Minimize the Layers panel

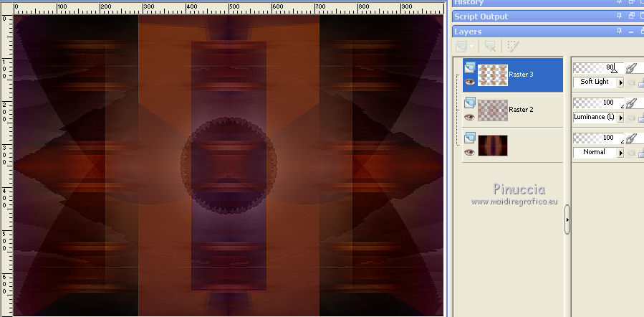632,32
